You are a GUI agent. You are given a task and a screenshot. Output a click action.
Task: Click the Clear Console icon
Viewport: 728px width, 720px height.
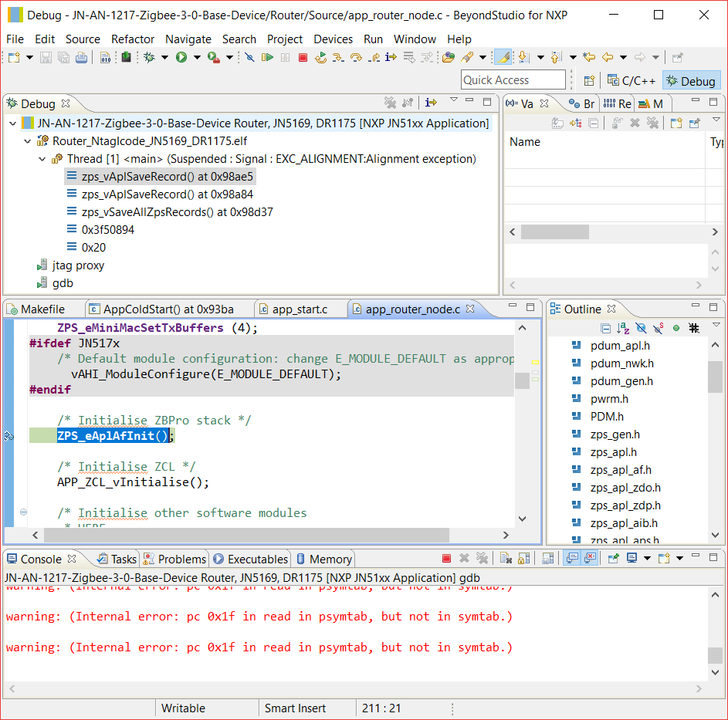click(506, 559)
